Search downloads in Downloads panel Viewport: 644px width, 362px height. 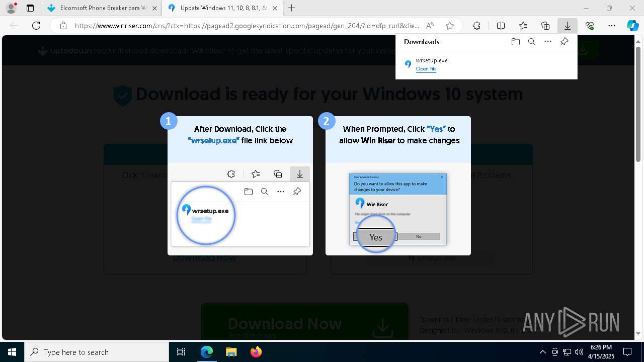pyautogui.click(x=532, y=42)
